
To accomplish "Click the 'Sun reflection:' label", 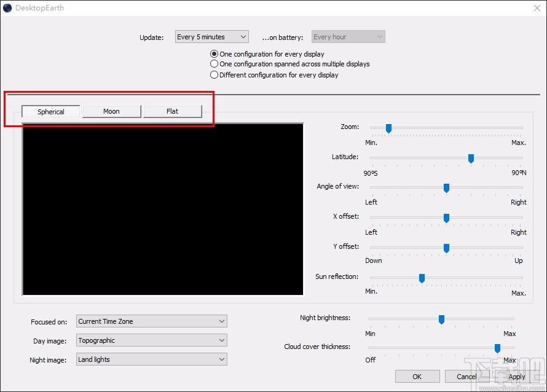I will point(337,276).
